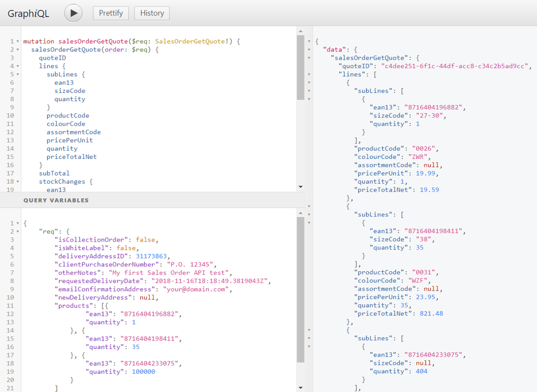Collapse "salesOrderGetQuote" object in the result pane
The height and width of the screenshot is (392, 537).
(309, 58)
